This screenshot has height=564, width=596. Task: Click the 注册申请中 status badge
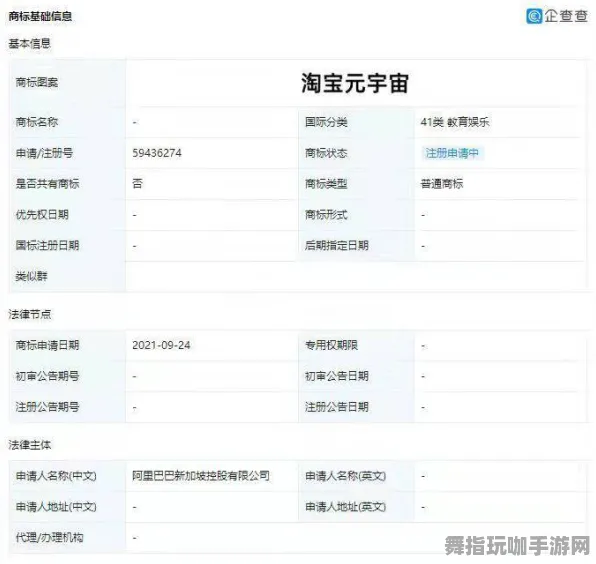point(452,153)
